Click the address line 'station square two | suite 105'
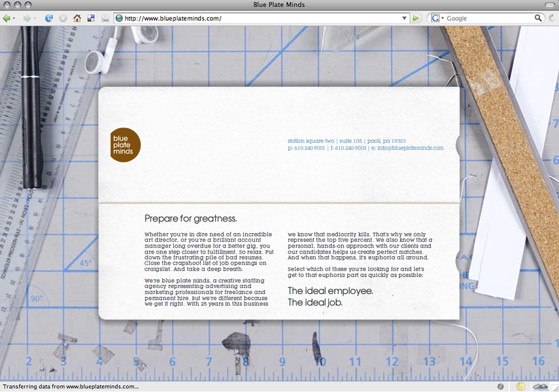 pos(324,140)
